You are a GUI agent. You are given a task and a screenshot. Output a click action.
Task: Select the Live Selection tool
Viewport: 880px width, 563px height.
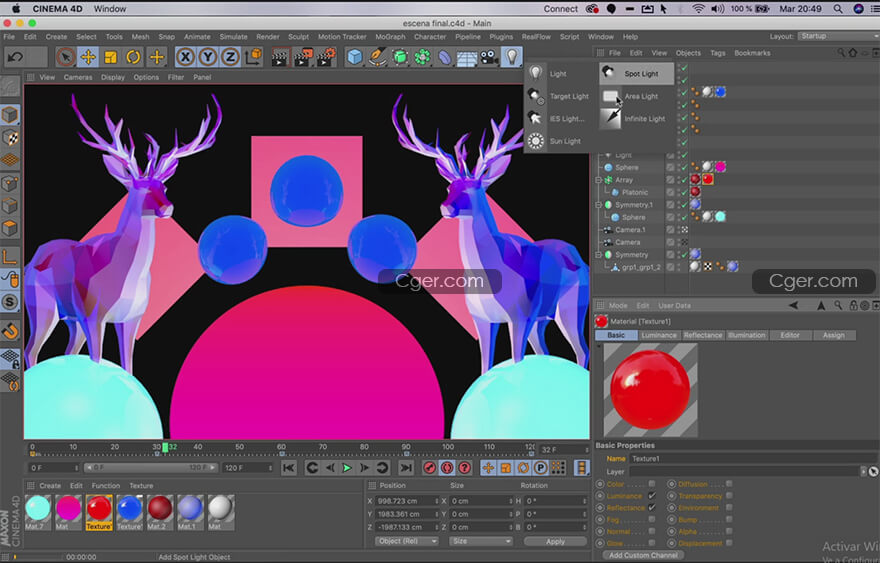coord(66,57)
